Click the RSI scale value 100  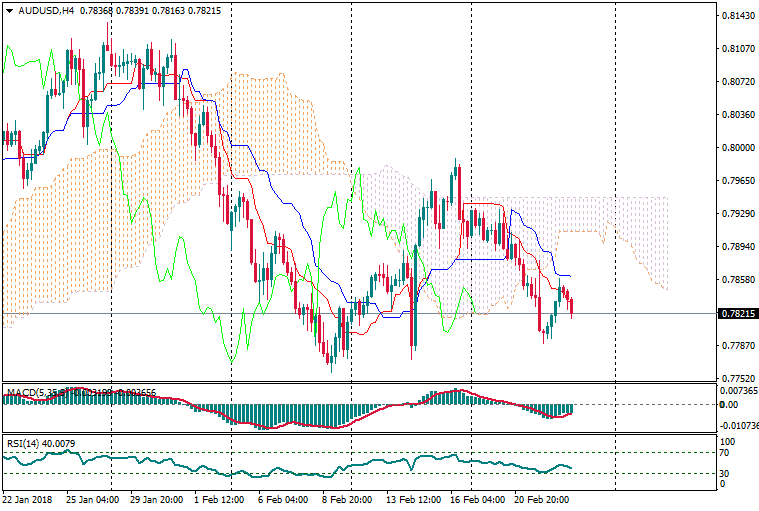point(729,440)
